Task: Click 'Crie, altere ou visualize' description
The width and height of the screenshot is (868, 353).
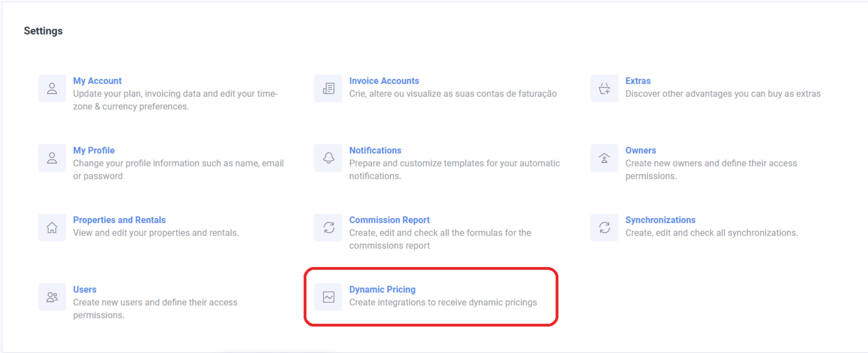Action: [x=453, y=94]
